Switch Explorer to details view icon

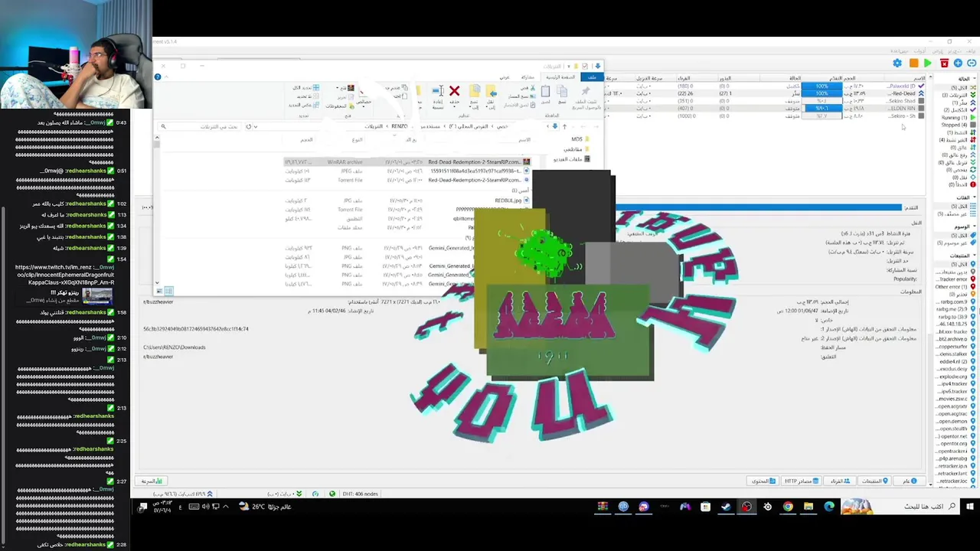click(x=170, y=291)
